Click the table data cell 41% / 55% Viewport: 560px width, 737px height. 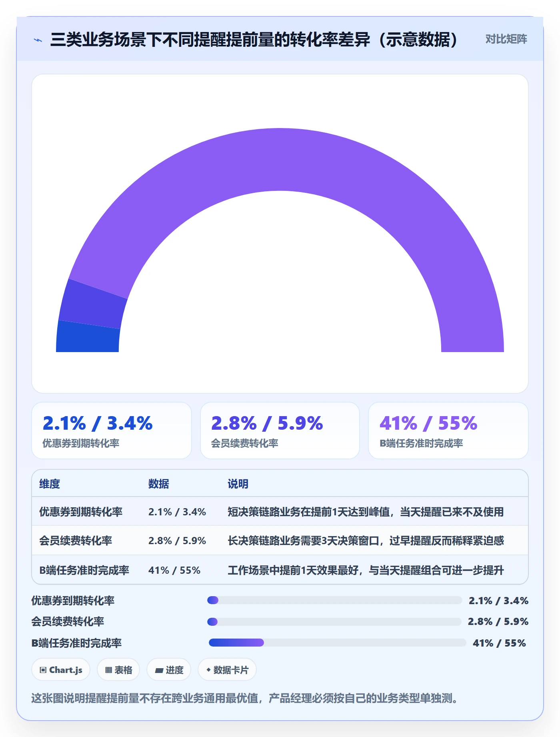point(174,570)
